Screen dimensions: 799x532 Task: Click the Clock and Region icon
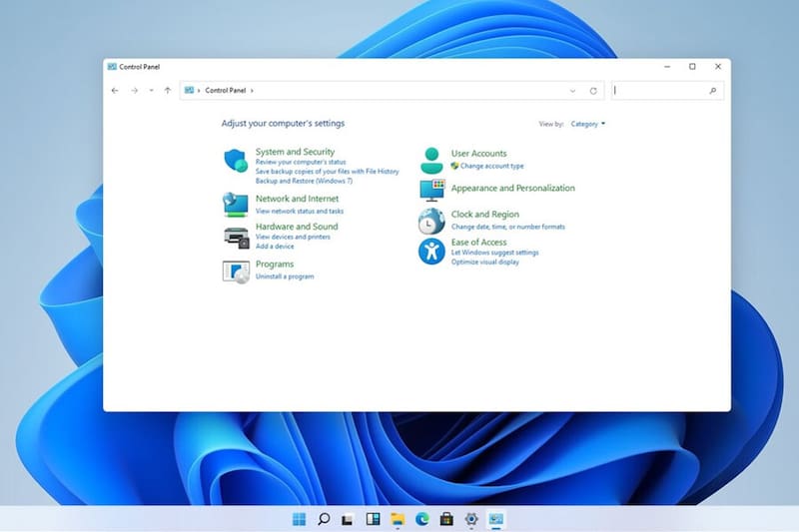431,220
